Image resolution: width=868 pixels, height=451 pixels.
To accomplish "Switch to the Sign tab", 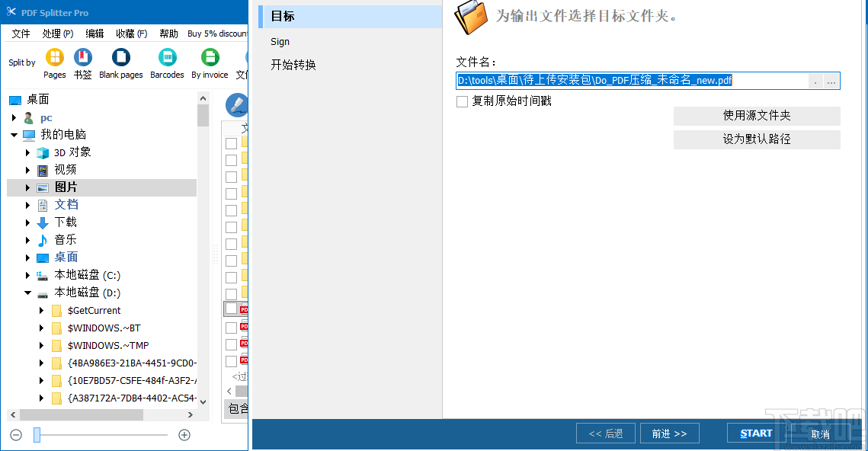I will pos(280,41).
